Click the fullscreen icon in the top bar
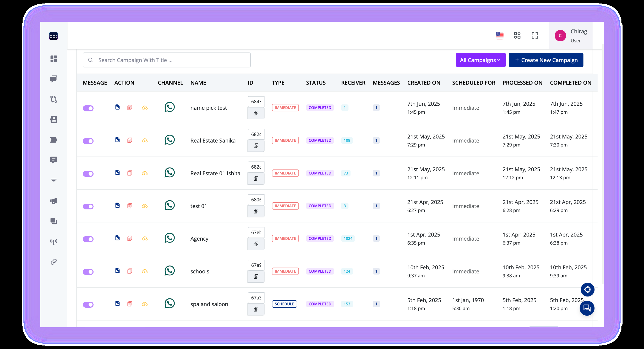The width and height of the screenshot is (644, 349). pyautogui.click(x=535, y=35)
